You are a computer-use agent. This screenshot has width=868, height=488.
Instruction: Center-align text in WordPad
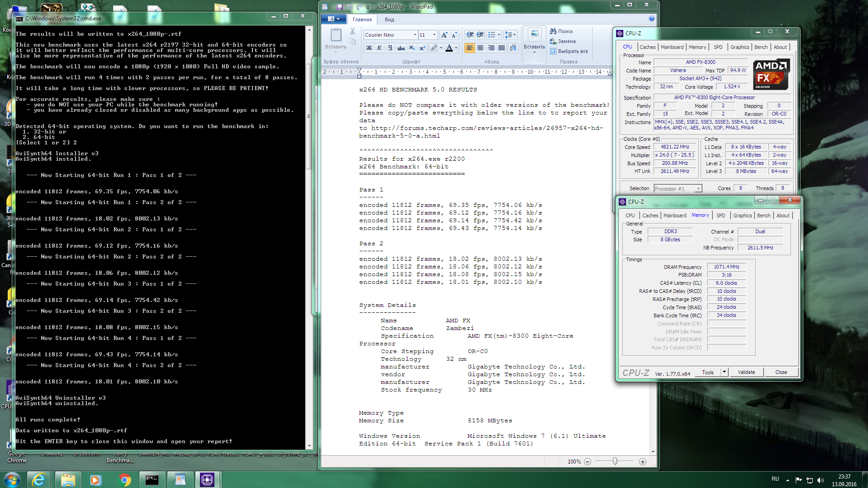click(480, 48)
